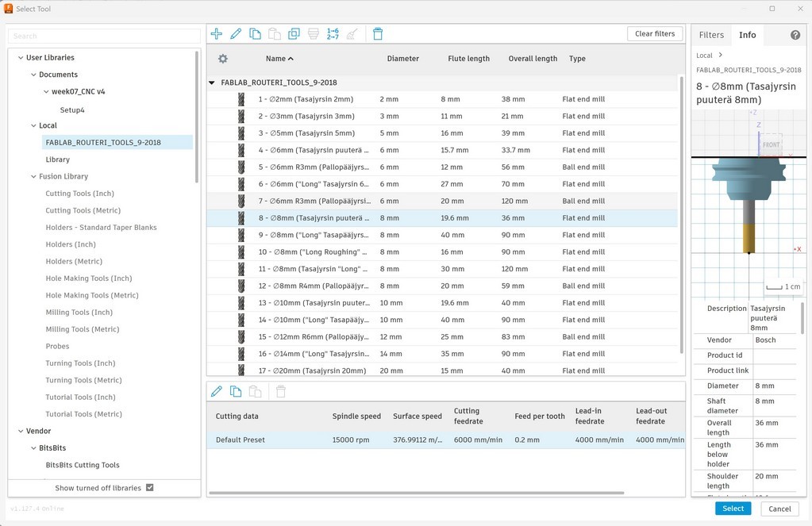Copy the Default Preset cutting data

click(236, 391)
